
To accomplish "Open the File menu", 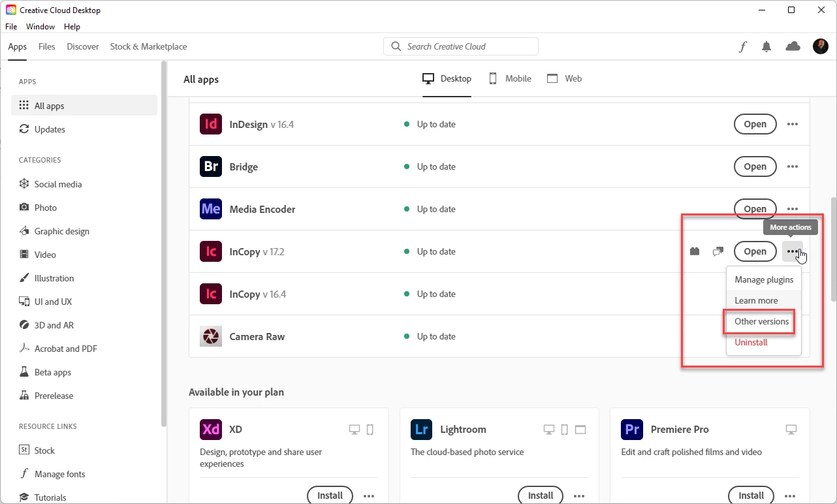I will click(x=11, y=27).
